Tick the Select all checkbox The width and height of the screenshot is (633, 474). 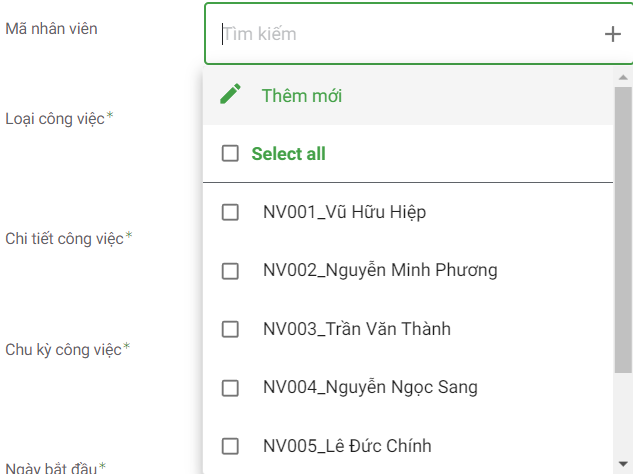click(x=230, y=154)
